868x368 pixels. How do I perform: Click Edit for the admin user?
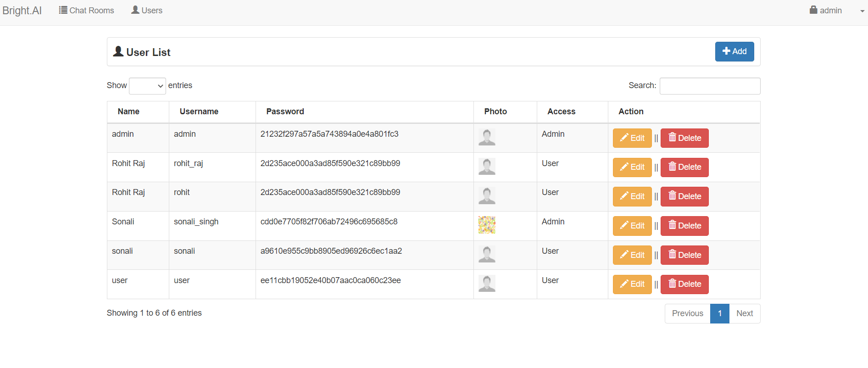632,138
